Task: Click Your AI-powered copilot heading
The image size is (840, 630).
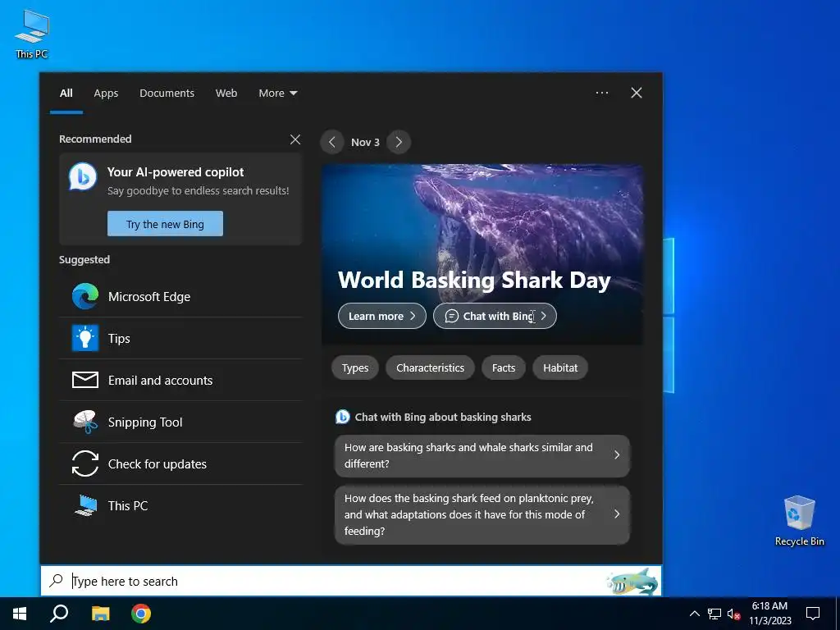Action: click(x=176, y=172)
